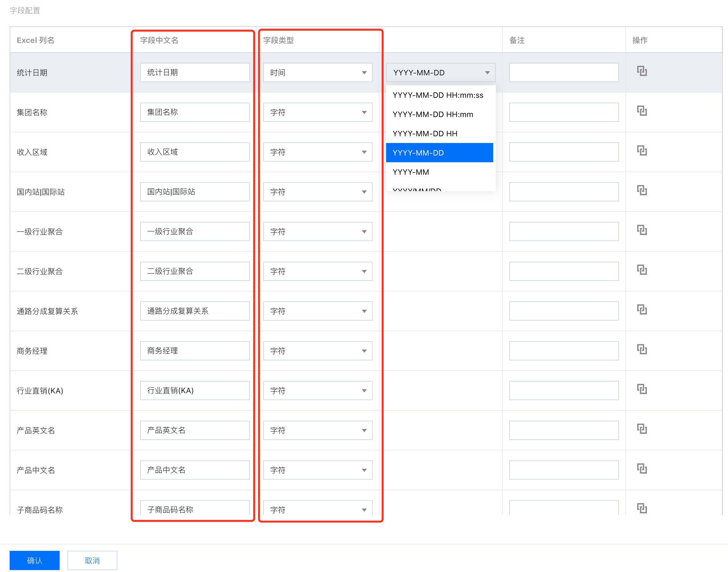Click copy icon in 商务经理 row
The width and height of the screenshot is (728, 572).
641,349
